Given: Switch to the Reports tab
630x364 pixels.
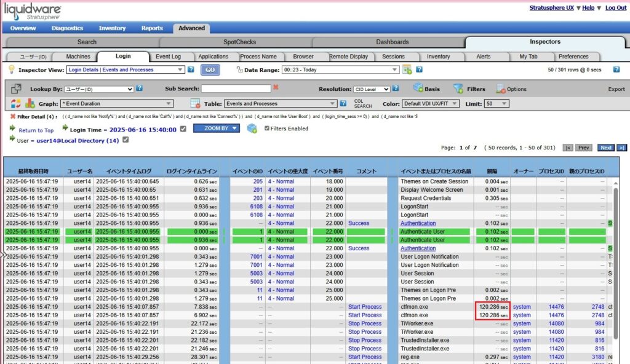Looking at the screenshot, I should point(152,28).
